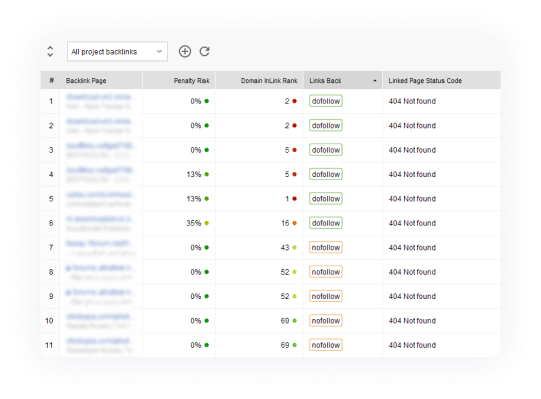This screenshot has width=541, height=399.
Task: Click the dofollow tag in row 2
Action: [326, 126]
